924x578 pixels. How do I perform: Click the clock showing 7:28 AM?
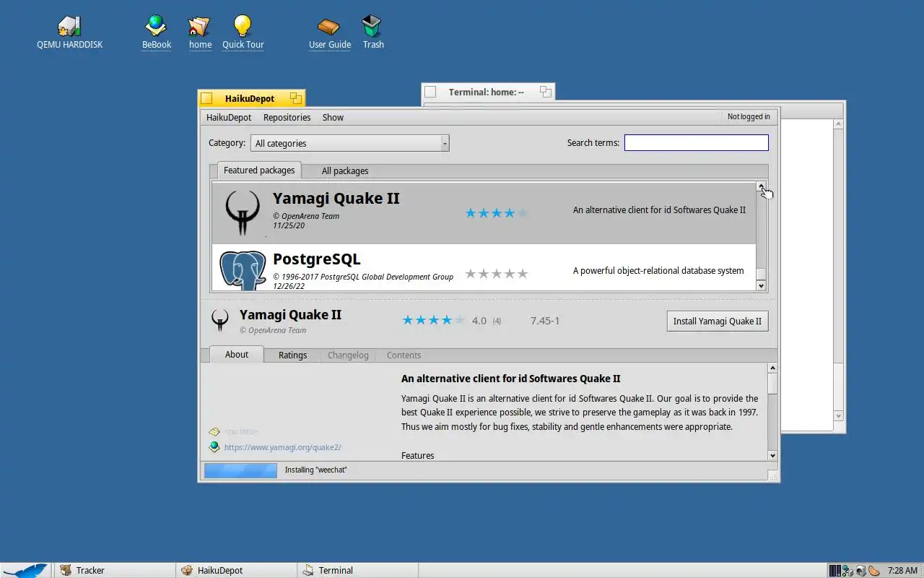(x=902, y=570)
